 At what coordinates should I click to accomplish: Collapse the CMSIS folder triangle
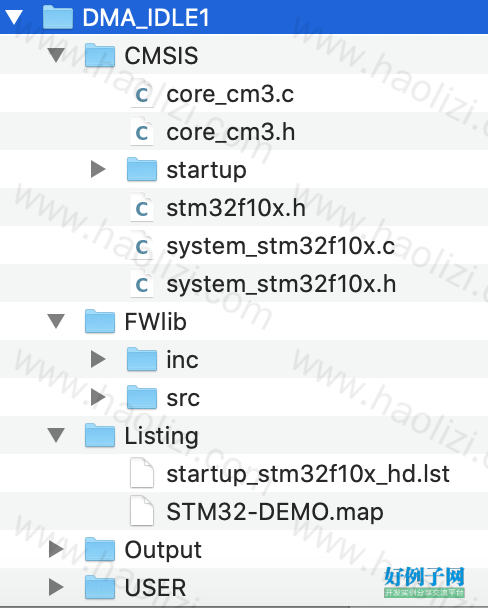(56, 55)
